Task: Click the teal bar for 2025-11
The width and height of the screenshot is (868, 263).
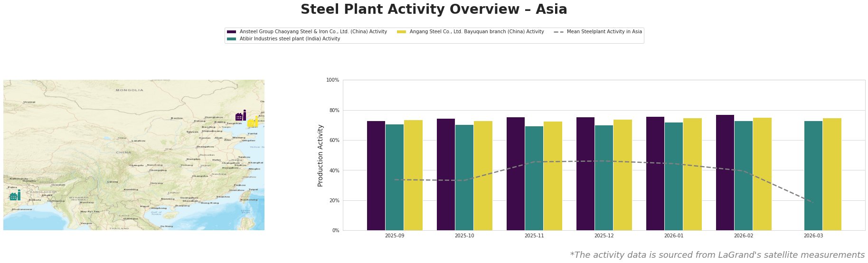Action: [534, 178]
